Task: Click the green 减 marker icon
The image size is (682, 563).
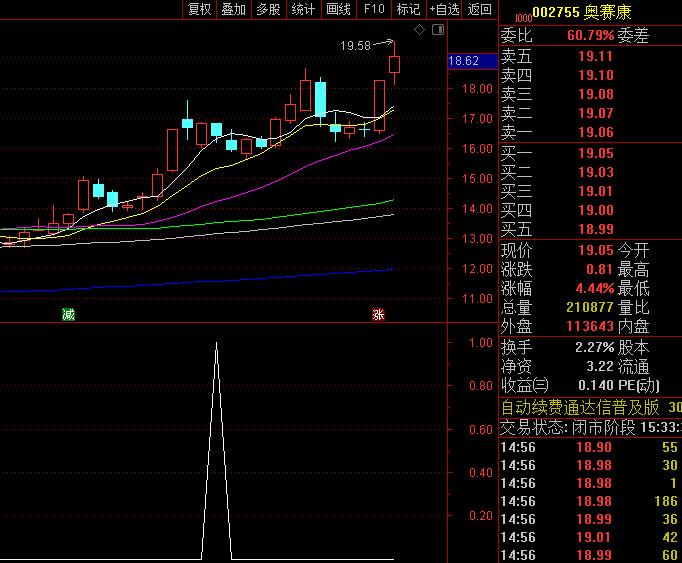Action: pos(68,314)
